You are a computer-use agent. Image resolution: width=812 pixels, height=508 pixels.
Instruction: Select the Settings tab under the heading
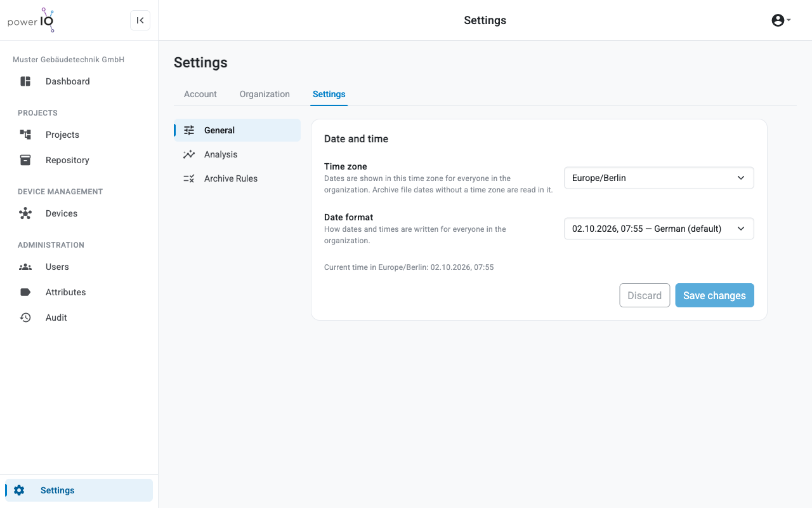pyautogui.click(x=329, y=94)
